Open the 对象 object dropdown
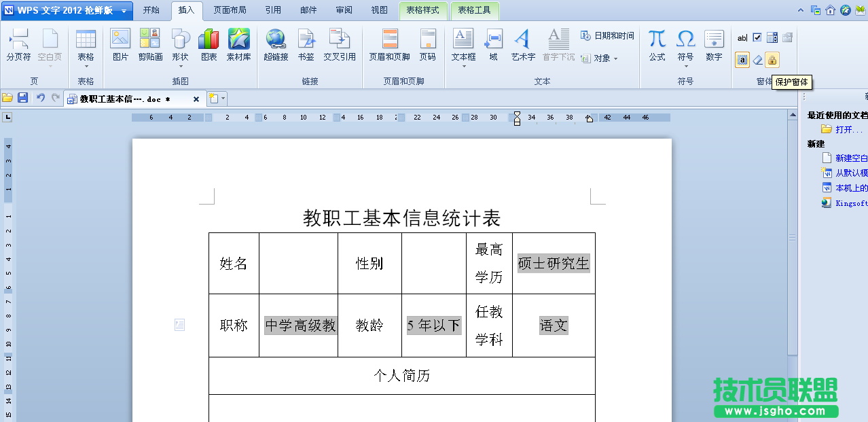This screenshot has height=422, width=868. coord(600,58)
